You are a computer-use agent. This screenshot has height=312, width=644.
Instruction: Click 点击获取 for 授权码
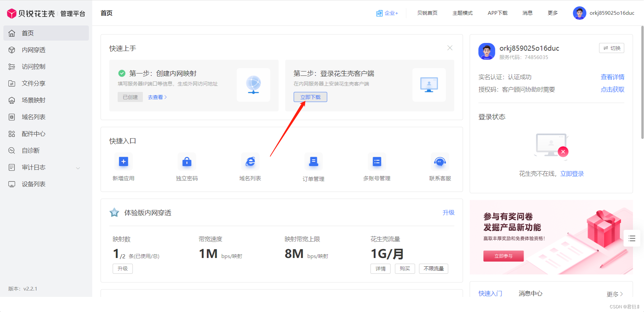point(612,90)
